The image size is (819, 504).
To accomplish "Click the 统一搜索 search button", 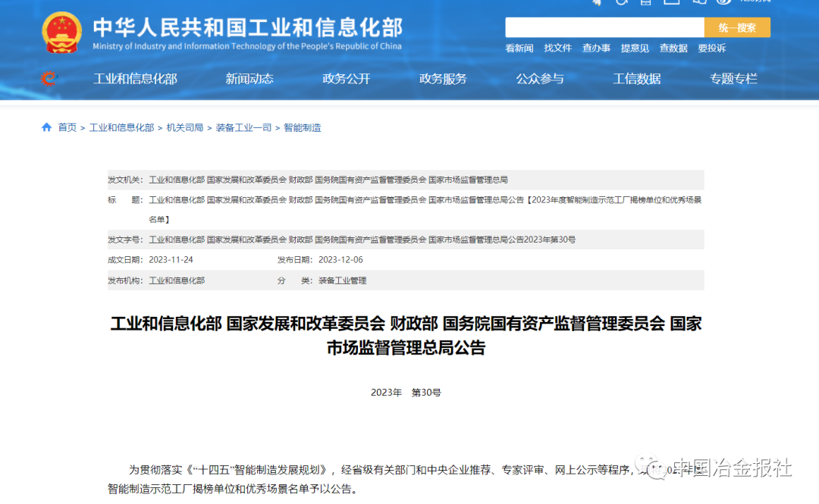I will coord(736,27).
